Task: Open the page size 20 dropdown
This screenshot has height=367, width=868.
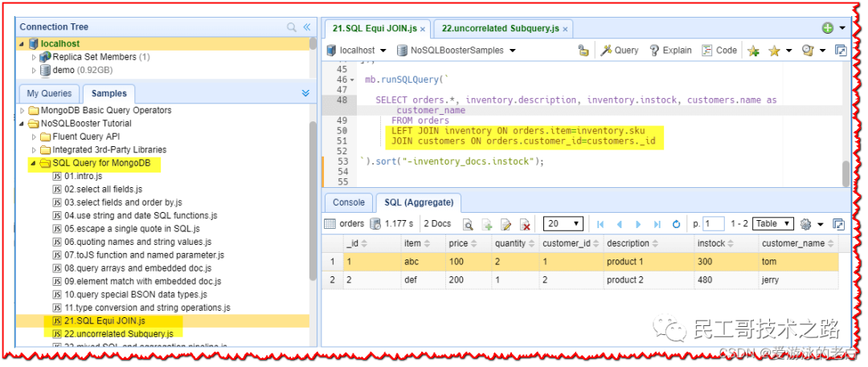Action: pos(563,224)
